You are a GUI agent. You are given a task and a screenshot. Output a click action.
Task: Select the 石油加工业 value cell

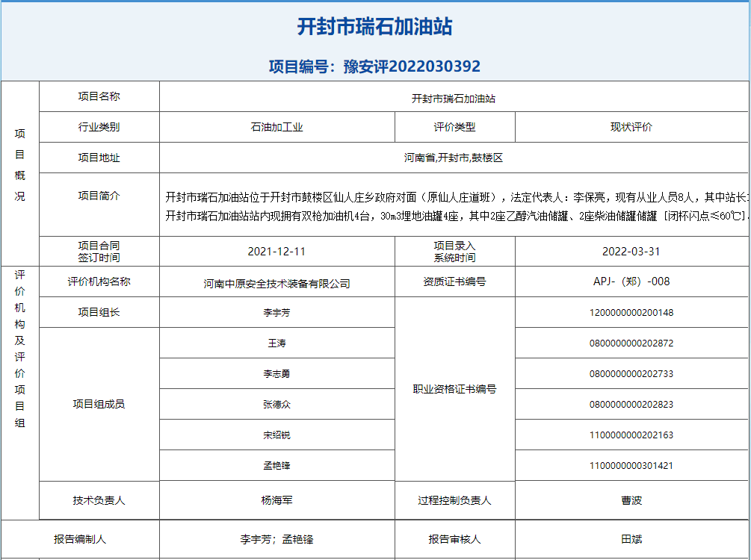[276, 127]
